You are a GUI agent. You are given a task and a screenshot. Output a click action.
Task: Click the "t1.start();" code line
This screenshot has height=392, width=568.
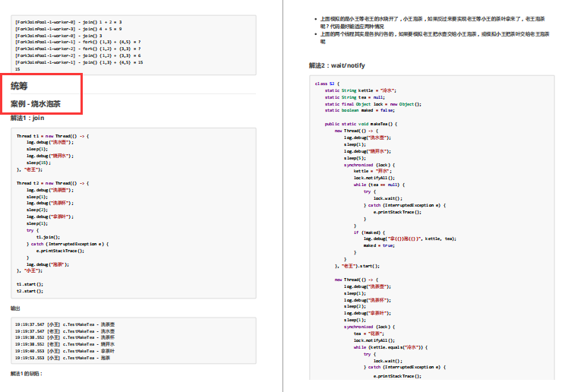pos(30,284)
